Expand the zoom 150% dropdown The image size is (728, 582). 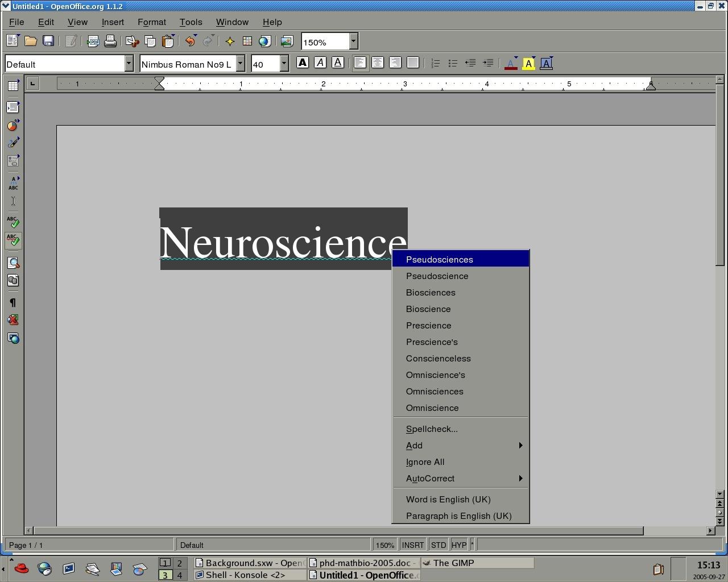pos(353,41)
